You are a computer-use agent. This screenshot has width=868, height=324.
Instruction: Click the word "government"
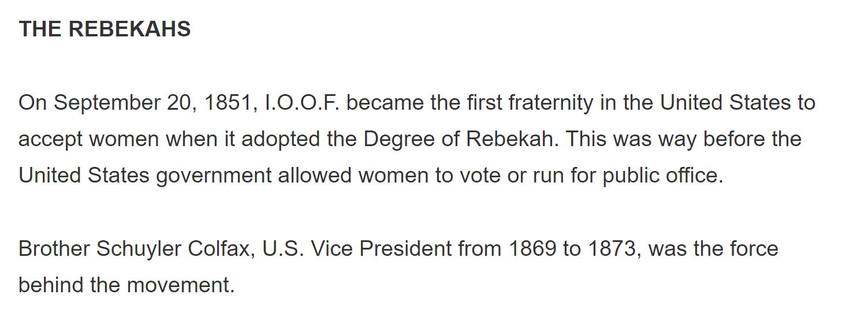[213, 176]
